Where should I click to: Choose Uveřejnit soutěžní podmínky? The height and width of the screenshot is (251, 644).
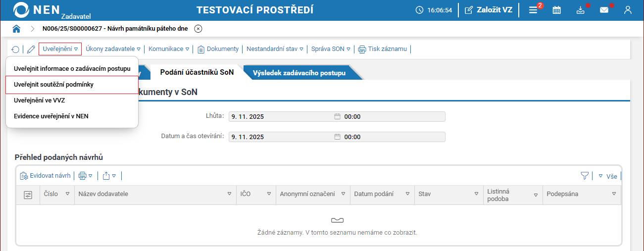[72, 85]
